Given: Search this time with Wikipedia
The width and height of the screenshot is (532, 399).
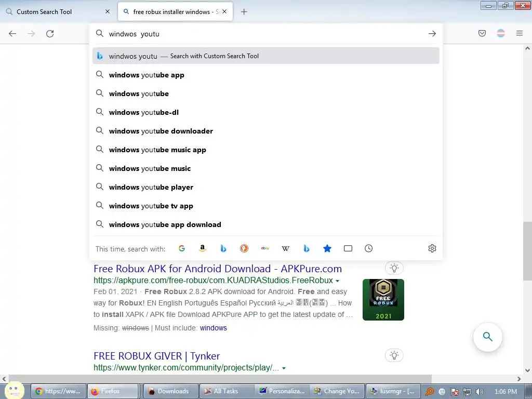Looking at the screenshot, I should point(286,248).
